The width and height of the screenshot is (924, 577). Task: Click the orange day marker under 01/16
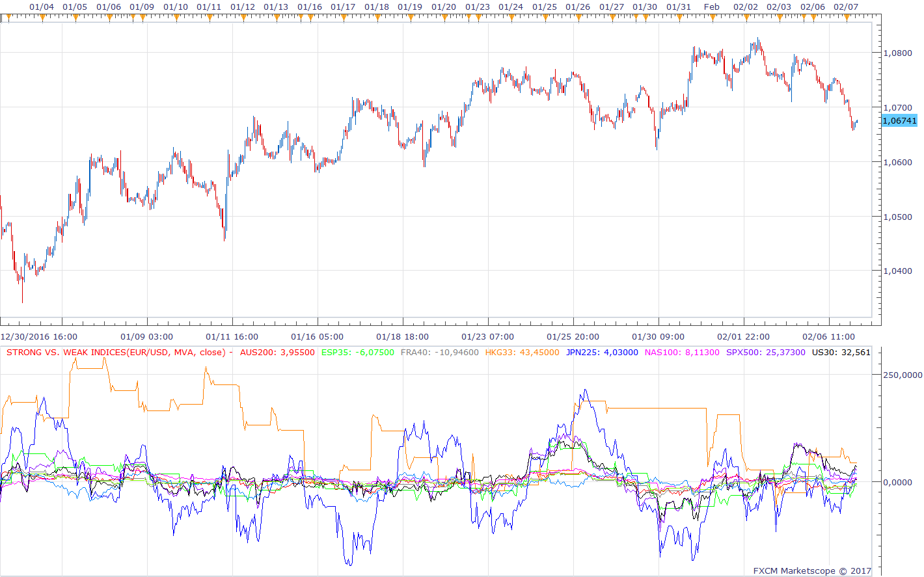310,18
